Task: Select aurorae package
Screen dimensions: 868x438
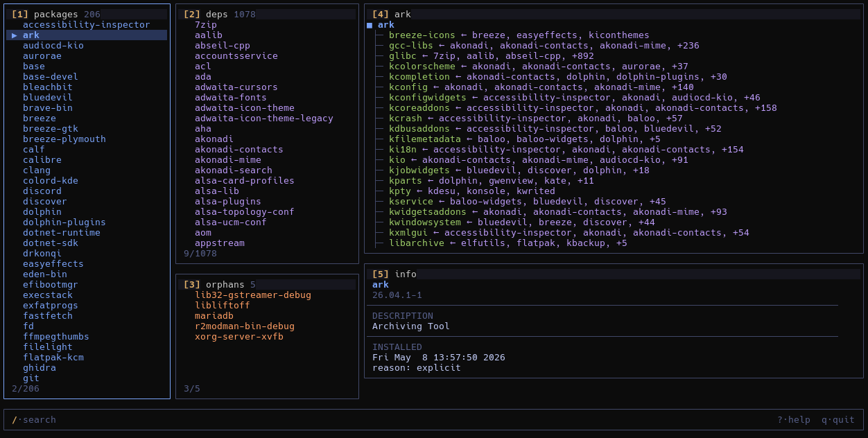Action: coord(42,56)
